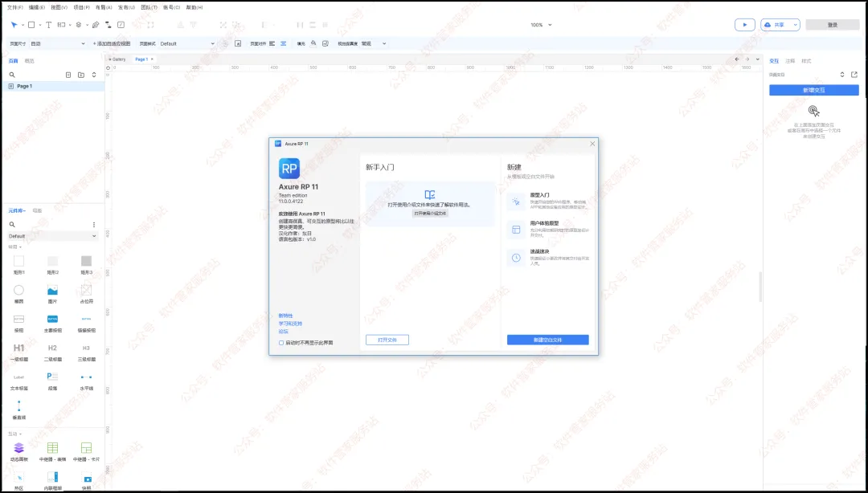Click the search icon in pages panel
868x493 pixels.
click(12, 75)
